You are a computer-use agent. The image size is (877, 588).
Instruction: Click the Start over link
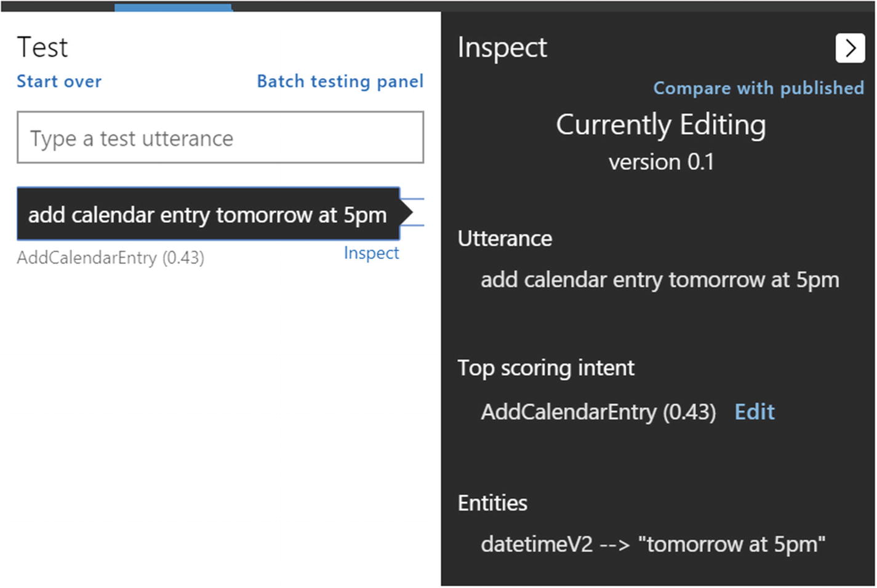(x=59, y=81)
